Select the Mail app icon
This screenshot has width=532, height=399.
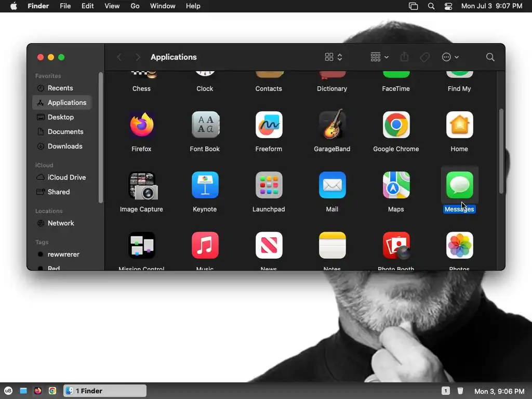pyautogui.click(x=332, y=185)
